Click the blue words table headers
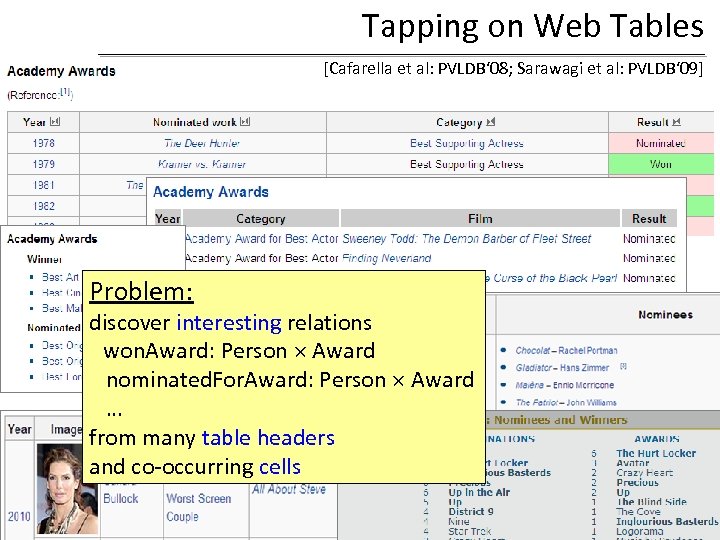Viewport: 720px width, 540px height. [268, 438]
